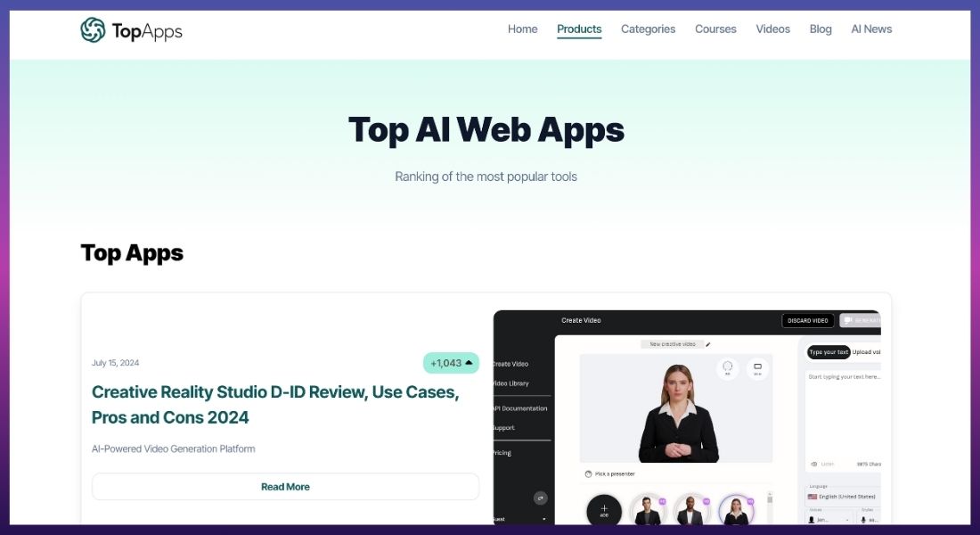The width and height of the screenshot is (980, 535).
Task: Click the "Top AI Web Apps" heading
Action: click(486, 130)
